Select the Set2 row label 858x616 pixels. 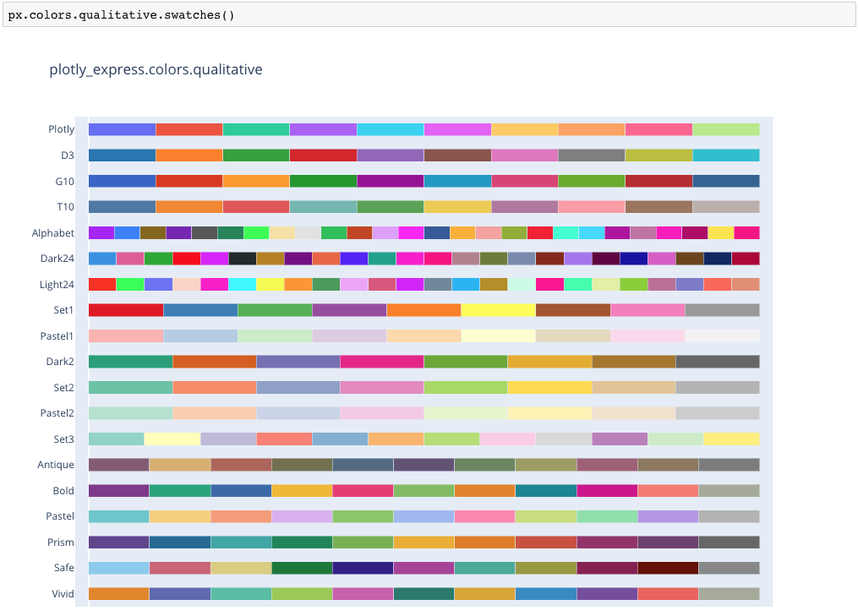[63, 388]
